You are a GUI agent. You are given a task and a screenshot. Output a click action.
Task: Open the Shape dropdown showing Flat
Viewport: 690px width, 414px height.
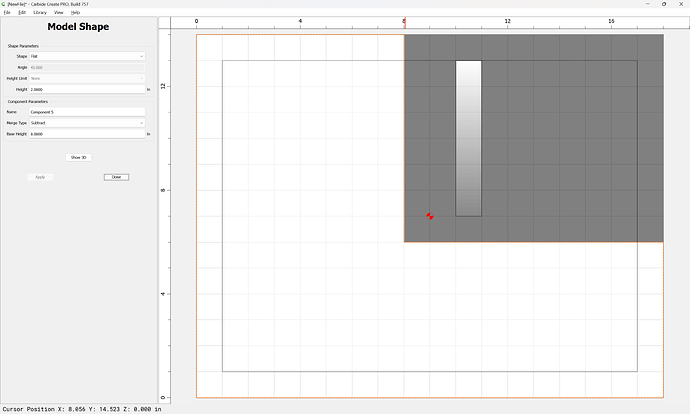[87, 56]
